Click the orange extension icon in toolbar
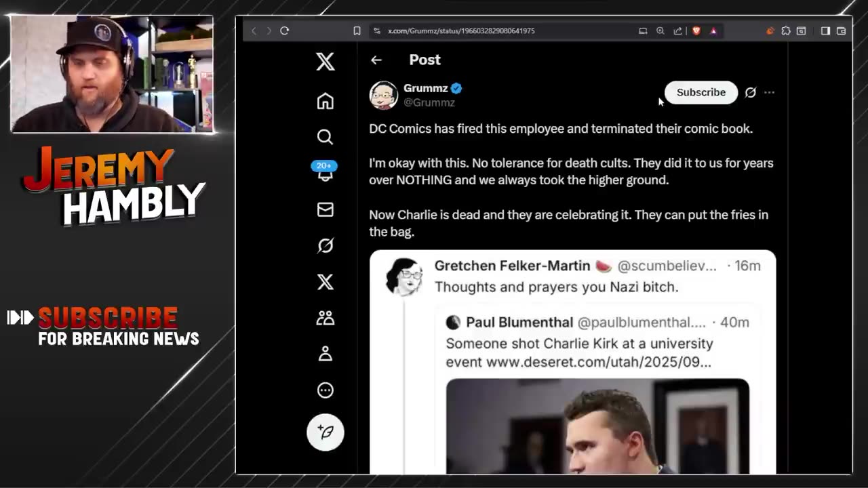This screenshot has width=868, height=488. 770,30
